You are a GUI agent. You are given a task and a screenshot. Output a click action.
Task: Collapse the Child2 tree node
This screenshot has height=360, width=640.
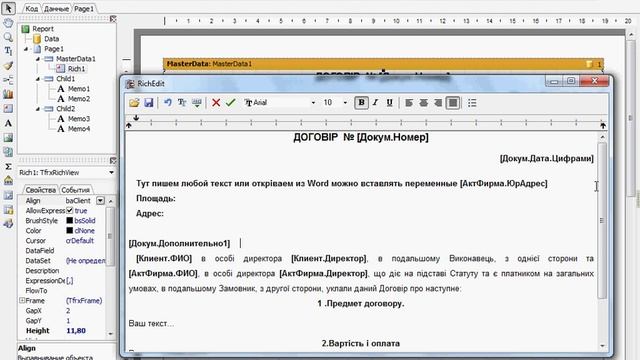(x=38, y=109)
